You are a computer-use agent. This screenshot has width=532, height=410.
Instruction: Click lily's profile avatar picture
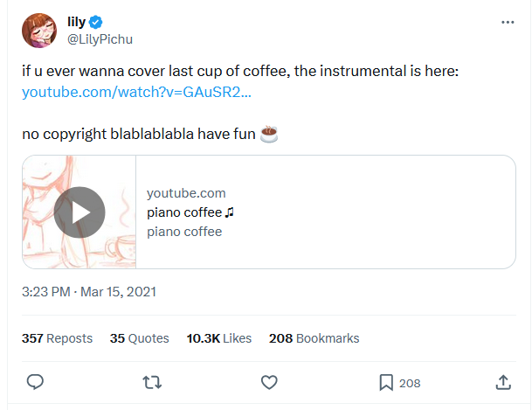38,31
